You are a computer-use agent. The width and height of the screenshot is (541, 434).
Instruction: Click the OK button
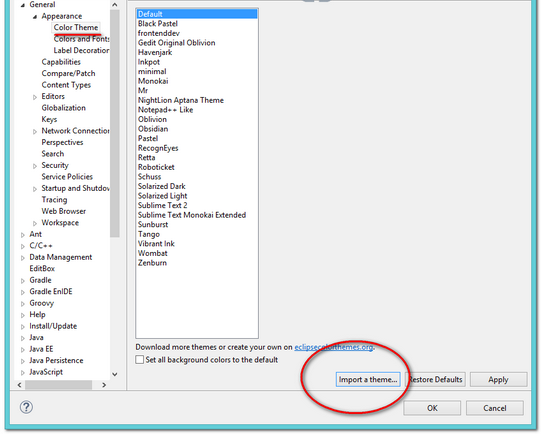point(432,408)
